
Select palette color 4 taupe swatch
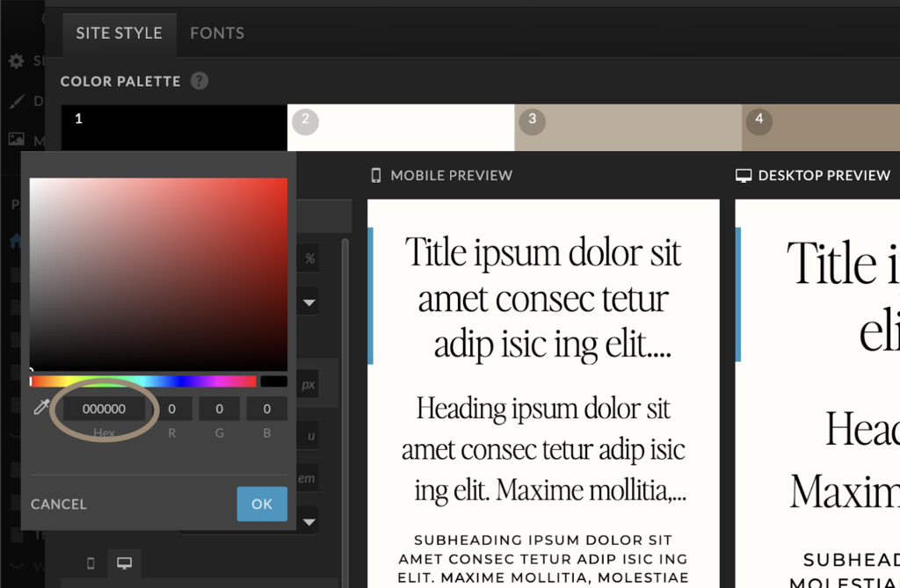pyautogui.click(x=821, y=127)
